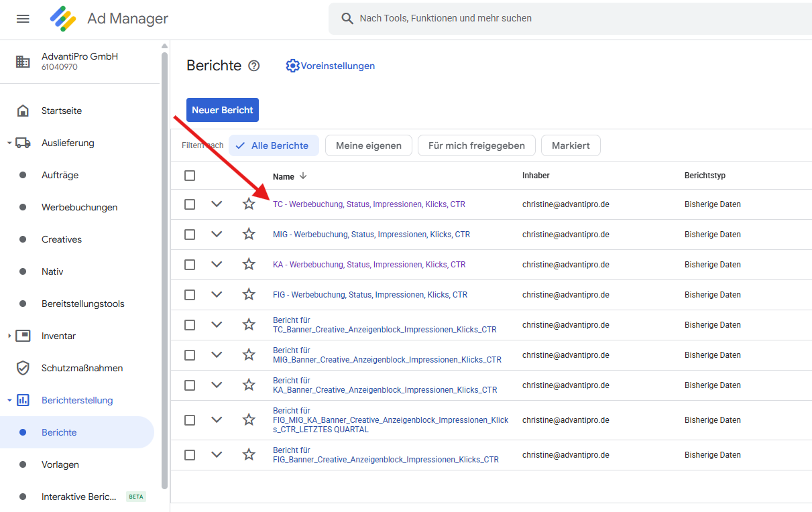812x512 pixels.
Task: Expand the MIG_Banner_Creative row chevron
Action: (x=217, y=355)
